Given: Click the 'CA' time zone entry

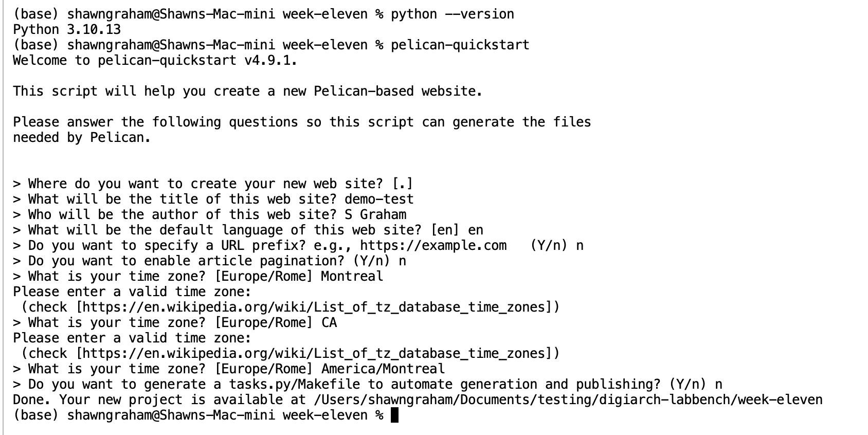Looking at the screenshot, I should point(329,322).
